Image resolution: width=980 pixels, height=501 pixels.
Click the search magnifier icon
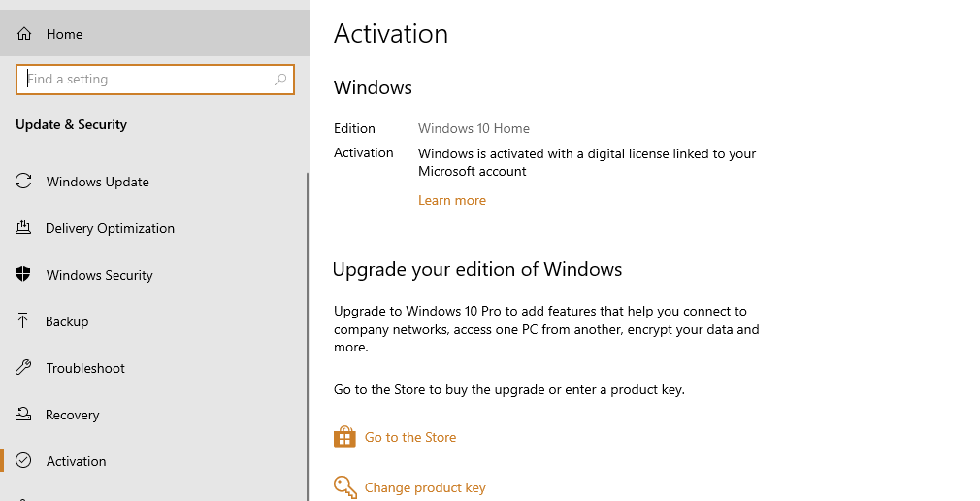coord(280,80)
